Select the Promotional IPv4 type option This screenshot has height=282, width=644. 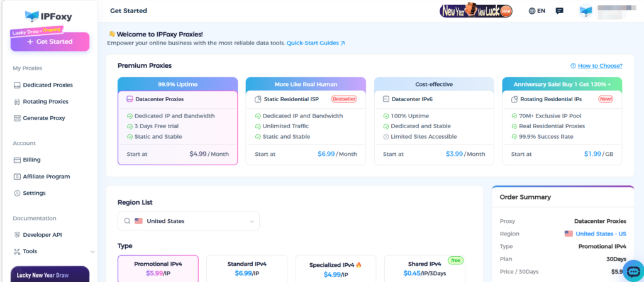(158, 268)
